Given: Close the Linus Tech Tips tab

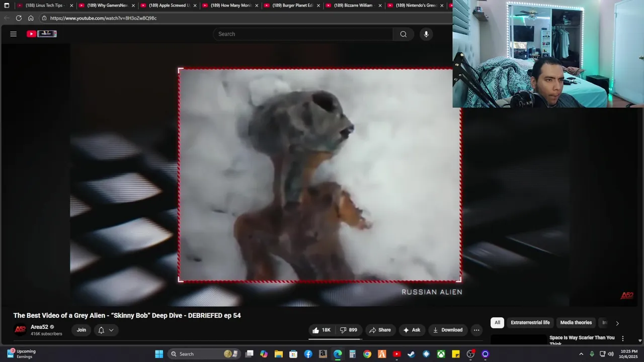Looking at the screenshot, I should 71,6.
